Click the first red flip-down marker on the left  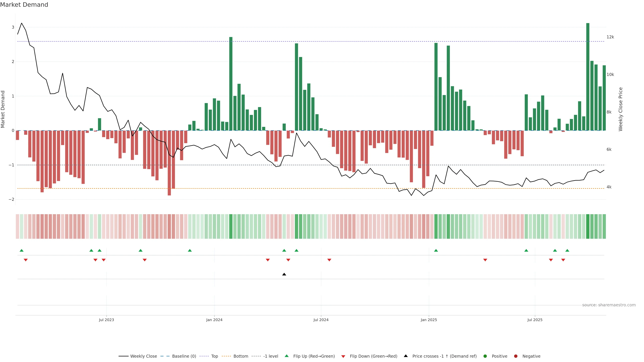pyautogui.click(x=25, y=260)
